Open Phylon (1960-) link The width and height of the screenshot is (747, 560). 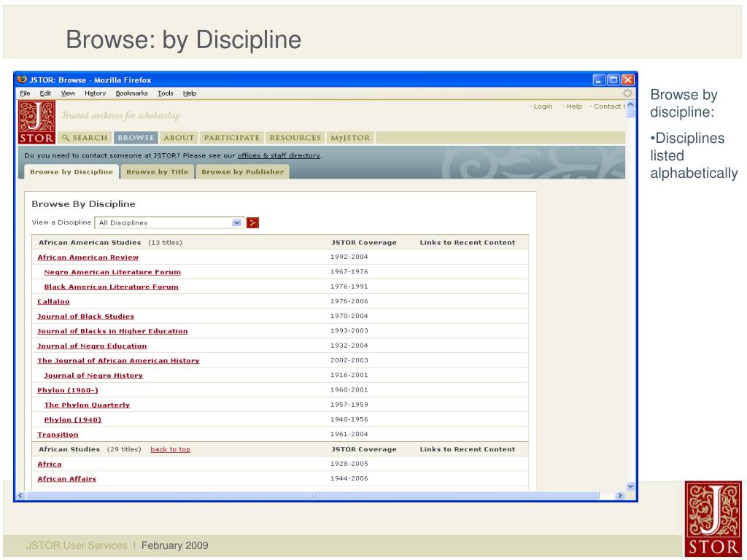click(68, 390)
